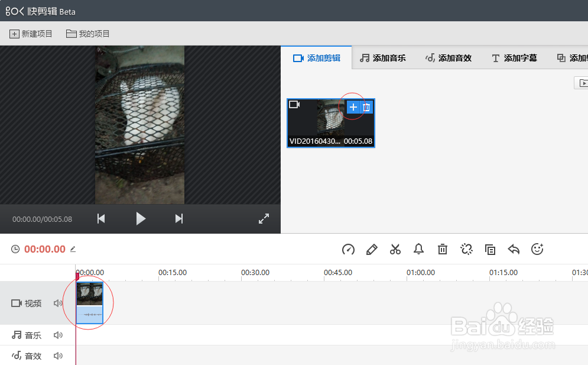Image resolution: width=588 pixels, height=365 pixels.
Task: Mute the 音乐 music track
Action: (57, 335)
